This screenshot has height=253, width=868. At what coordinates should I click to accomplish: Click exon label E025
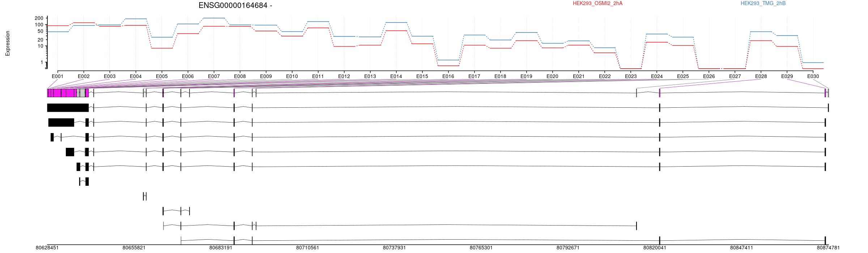683,76
